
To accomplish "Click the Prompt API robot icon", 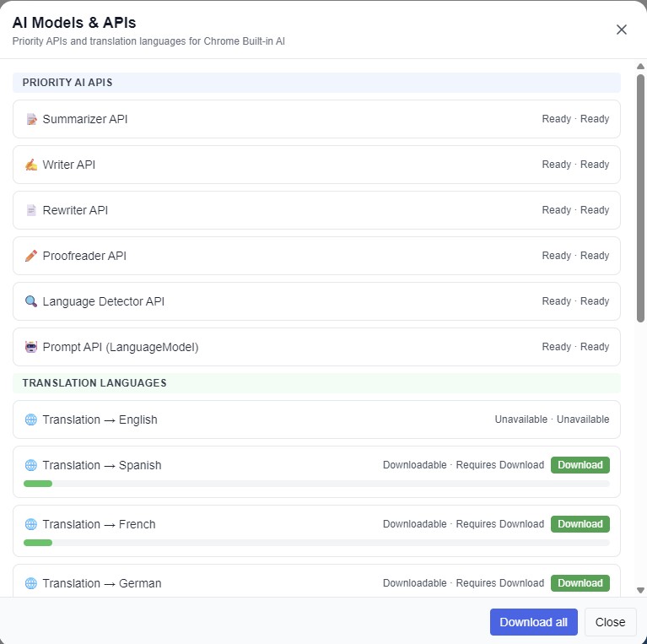I will 31,347.
